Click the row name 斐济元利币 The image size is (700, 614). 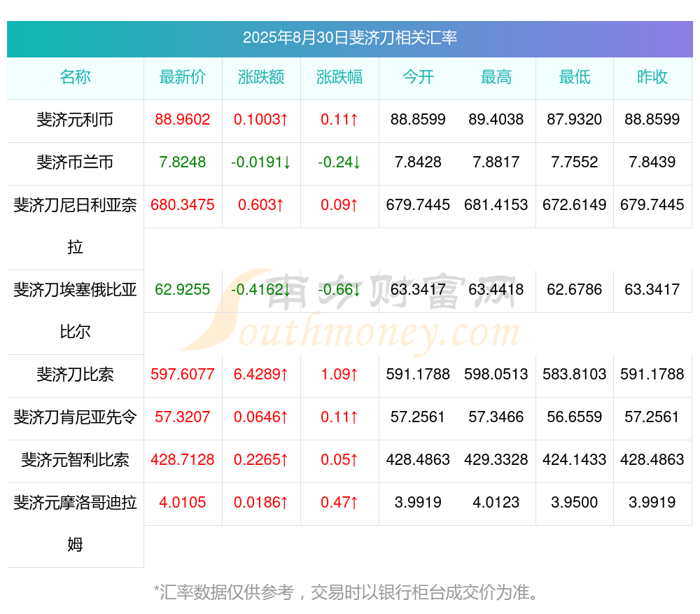coord(75,120)
